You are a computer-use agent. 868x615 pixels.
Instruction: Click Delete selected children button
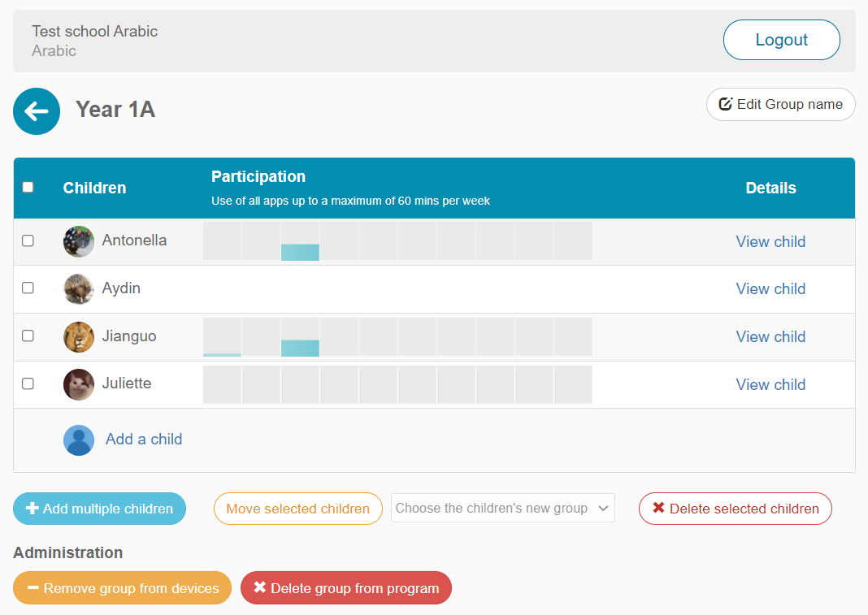point(735,509)
